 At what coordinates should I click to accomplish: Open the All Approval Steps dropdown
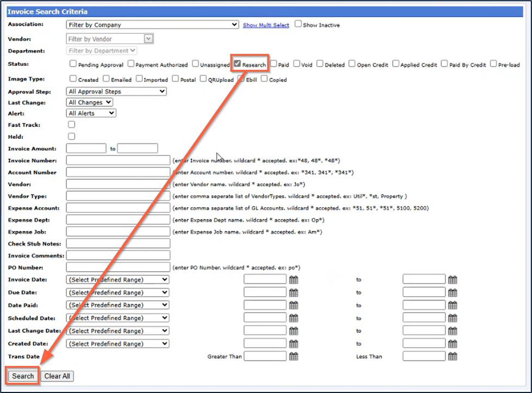point(116,92)
